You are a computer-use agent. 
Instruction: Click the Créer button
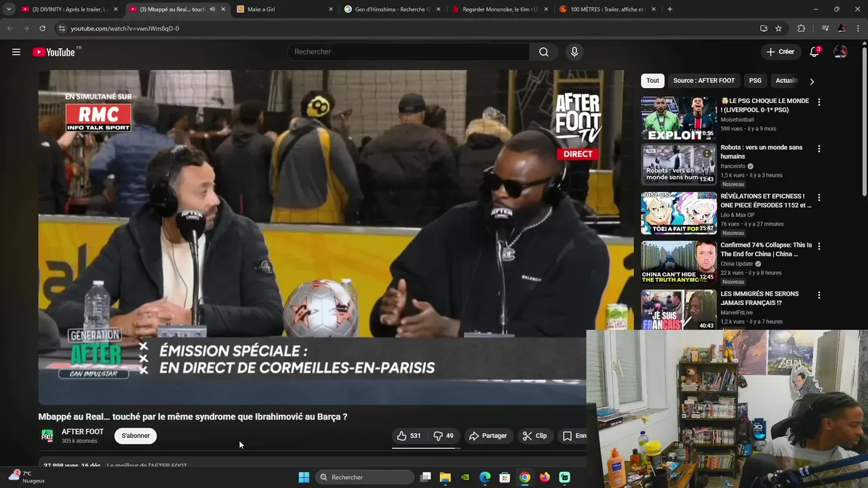(x=780, y=52)
